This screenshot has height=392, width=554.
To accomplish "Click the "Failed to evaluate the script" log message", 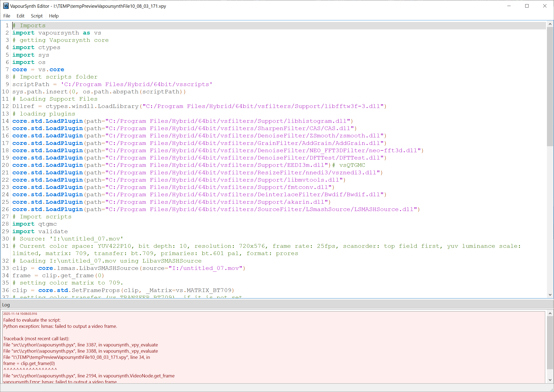I will pyautogui.click(x=32, y=320).
